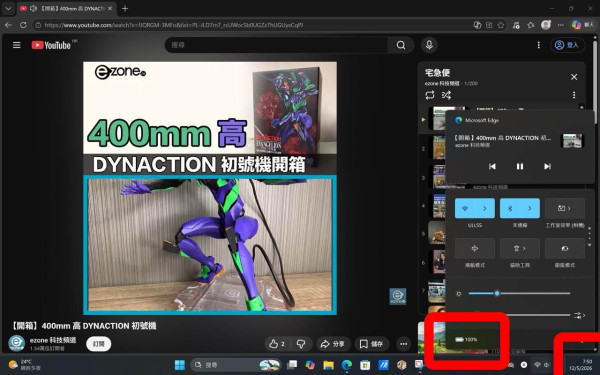Viewport: 600px width, 375px height.
Task: Expand Wi-Fi network list chevron
Action: [485, 208]
